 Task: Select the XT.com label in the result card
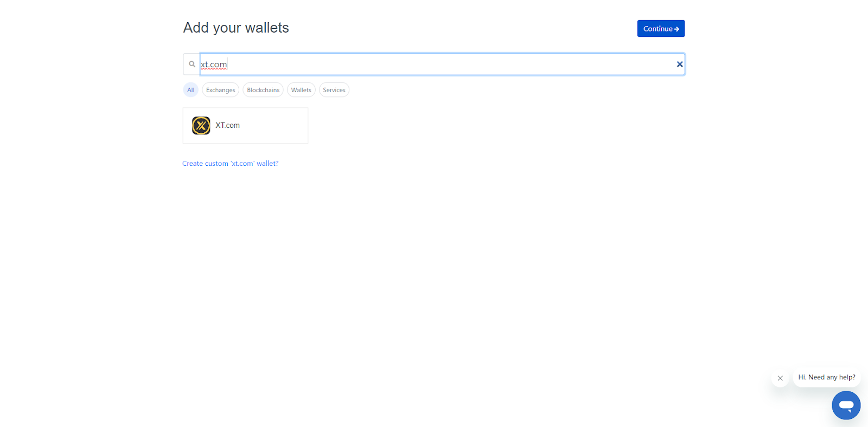[227, 125]
